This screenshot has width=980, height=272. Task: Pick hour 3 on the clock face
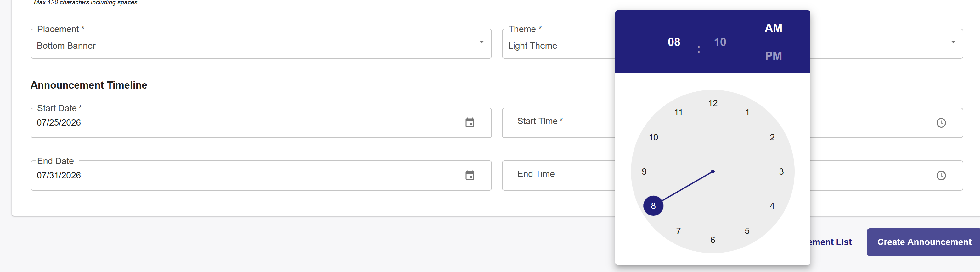[781, 172]
